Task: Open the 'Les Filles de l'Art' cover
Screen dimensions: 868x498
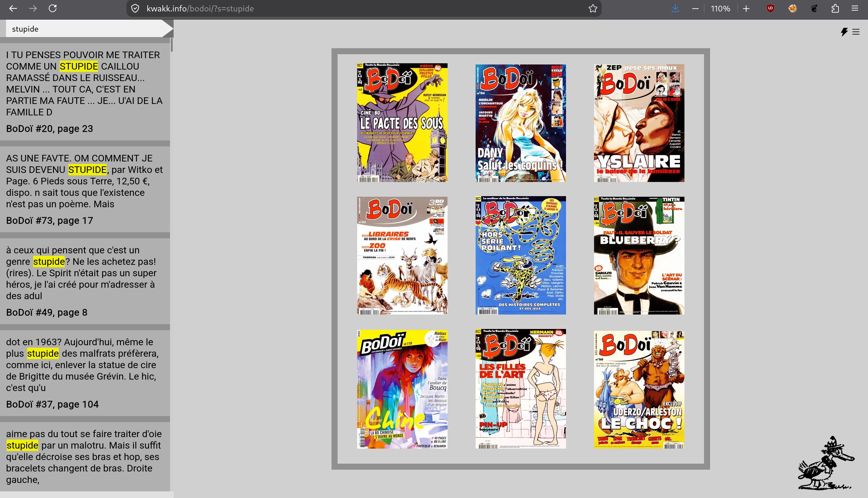Action: (520, 389)
